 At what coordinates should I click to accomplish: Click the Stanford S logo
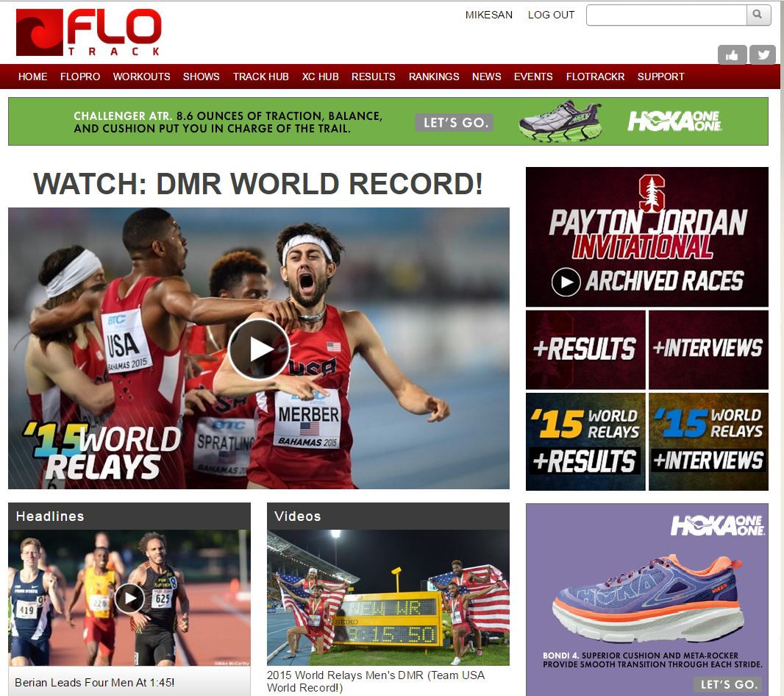(x=652, y=193)
